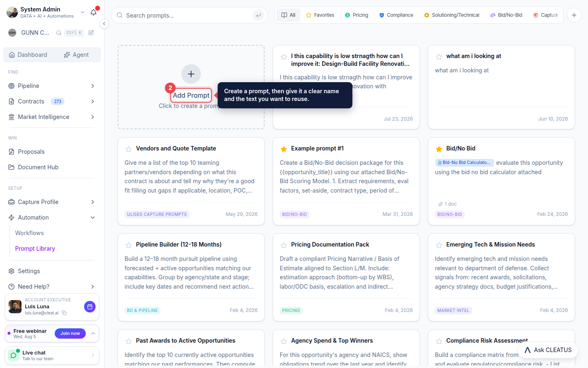588x368 pixels.
Task: Filter by the Pricing tab
Action: pyautogui.click(x=356, y=15)
